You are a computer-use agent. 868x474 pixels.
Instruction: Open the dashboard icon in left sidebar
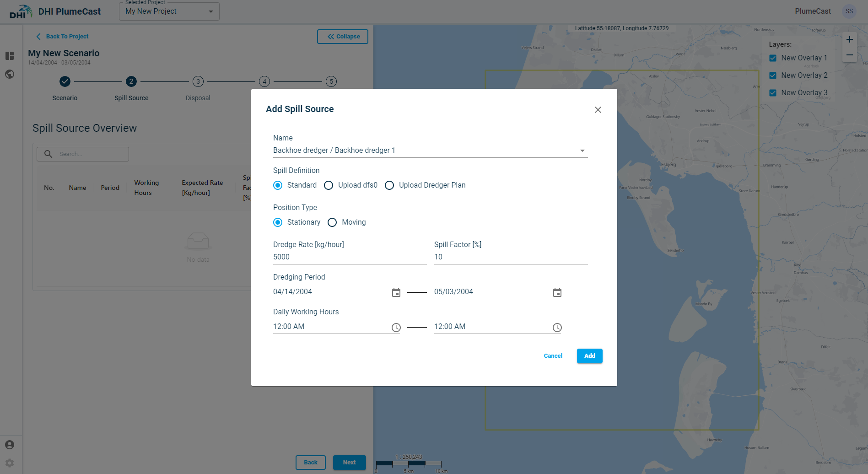(x=10, y=56)
